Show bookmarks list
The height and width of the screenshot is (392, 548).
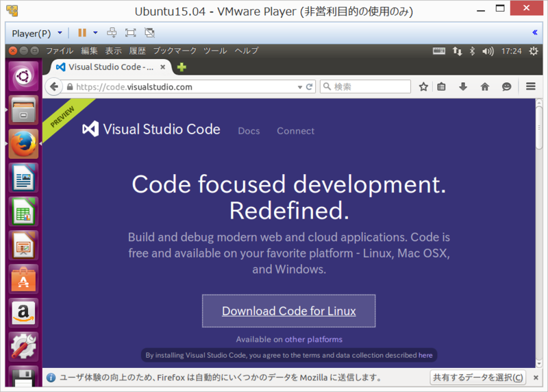coord(441,87)
